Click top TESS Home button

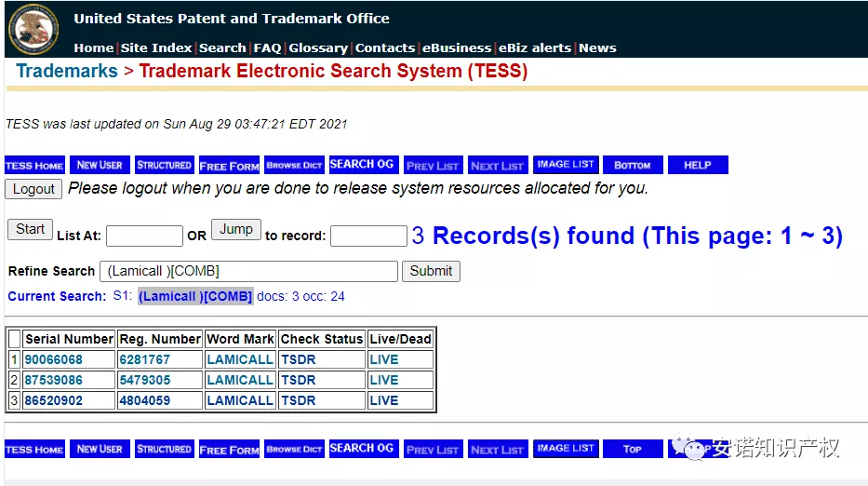34,165
